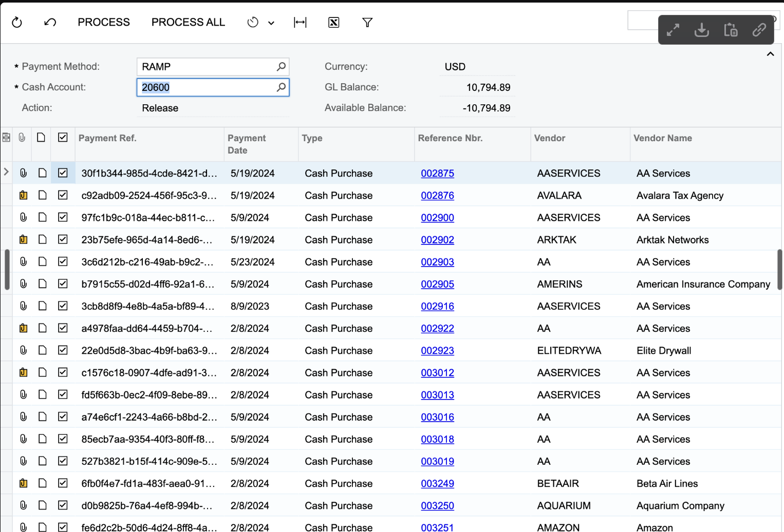Click PROCESS ALL button

[x=188, y=22]
